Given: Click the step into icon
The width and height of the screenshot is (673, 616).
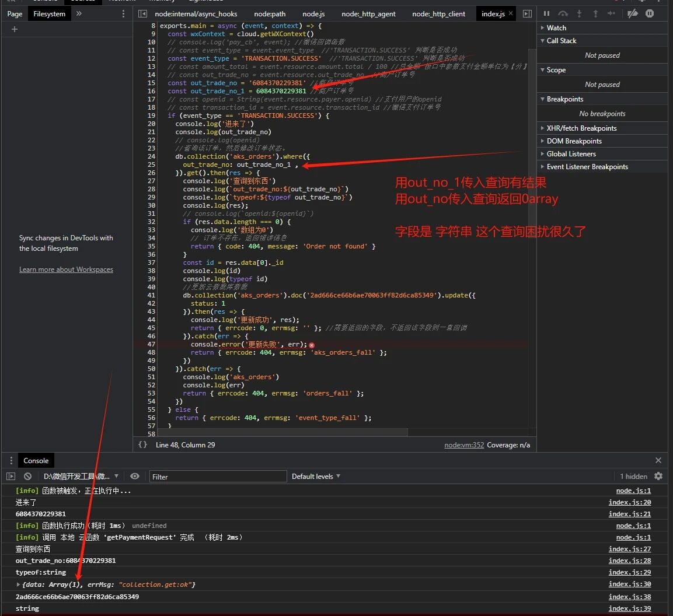Looking at the screenshot, I should tap(580, 13).
